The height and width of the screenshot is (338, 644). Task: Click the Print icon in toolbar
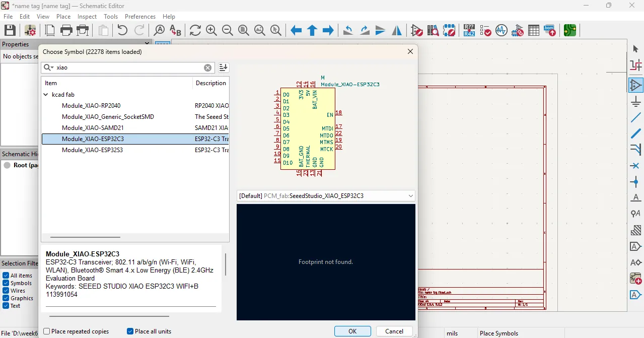point(66,30)
